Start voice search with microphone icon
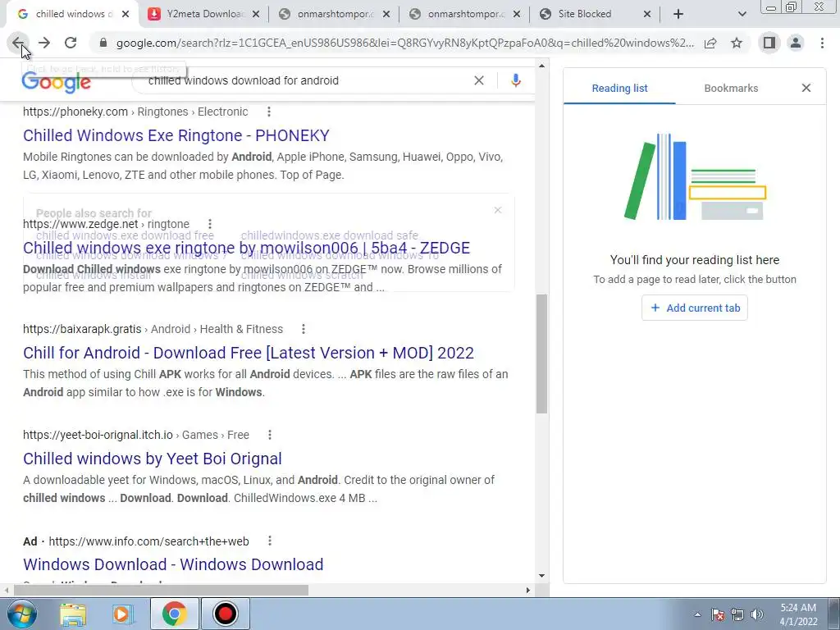840x630 pixels. point(516,80)
